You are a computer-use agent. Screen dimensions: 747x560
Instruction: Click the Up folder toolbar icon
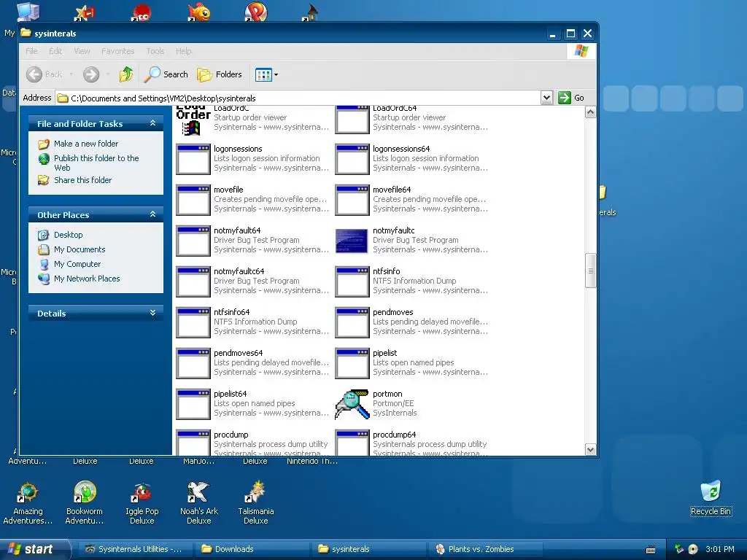[x=126, y=74]
